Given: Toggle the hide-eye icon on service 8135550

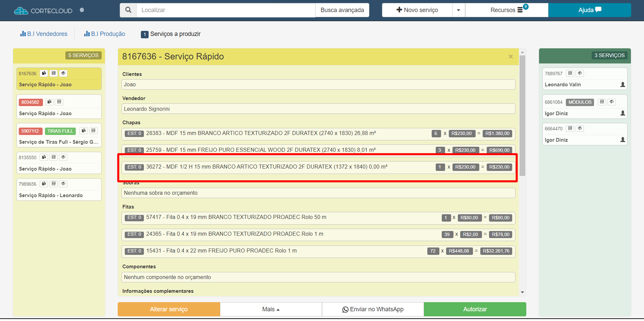Looking at the screenshot, I should (63, 157).
